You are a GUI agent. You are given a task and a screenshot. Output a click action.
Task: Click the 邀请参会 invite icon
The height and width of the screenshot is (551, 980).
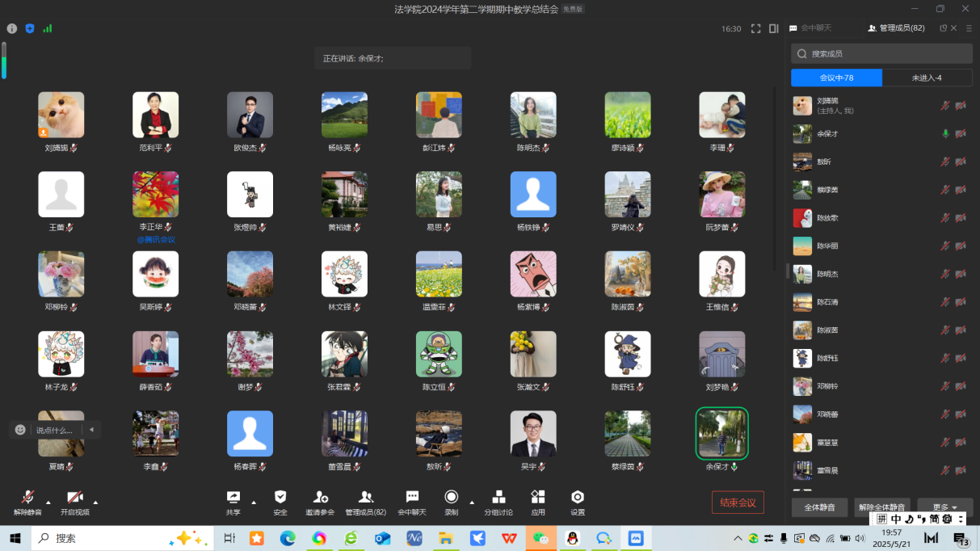pyautogui.click(x=320, y=498)
